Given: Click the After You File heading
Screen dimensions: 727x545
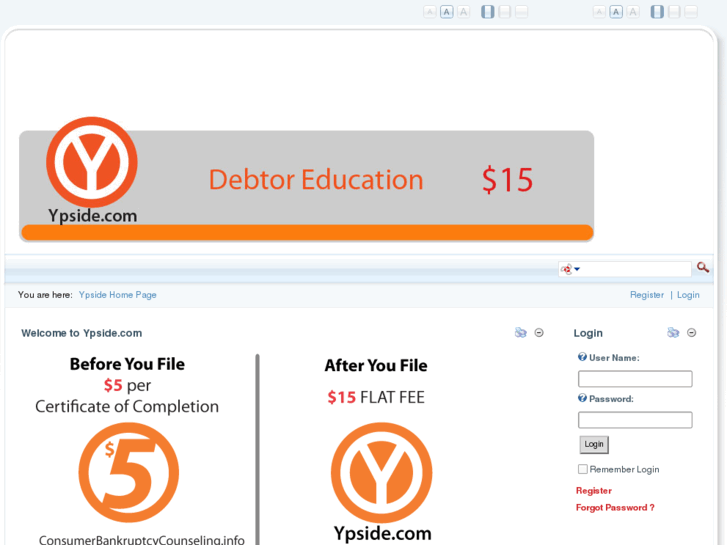Looking at the screenshot, I should click(376, 366).
